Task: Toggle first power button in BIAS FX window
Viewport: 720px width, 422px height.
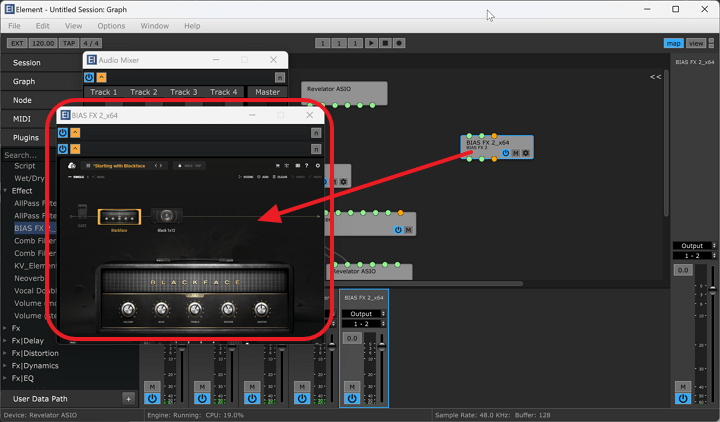Action: click(63, 133)
